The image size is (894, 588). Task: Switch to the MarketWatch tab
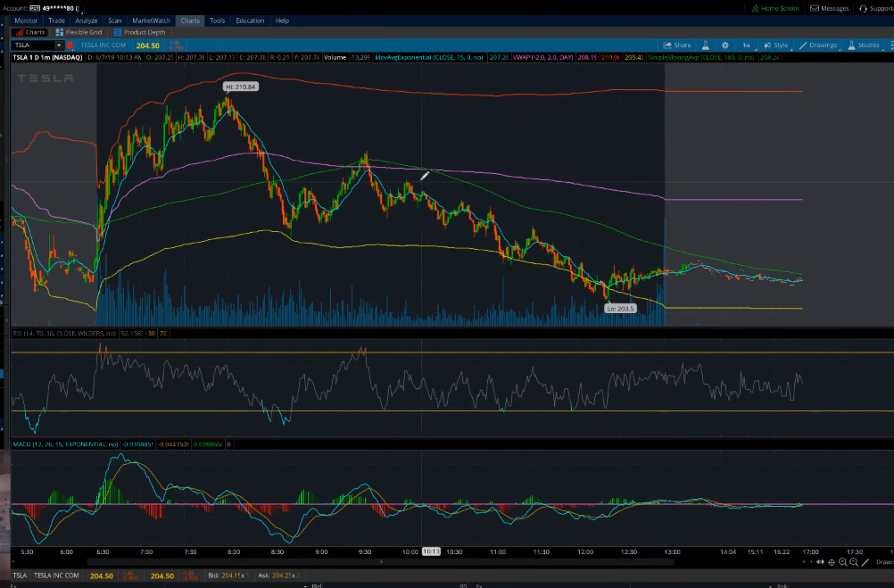point(151,21)
